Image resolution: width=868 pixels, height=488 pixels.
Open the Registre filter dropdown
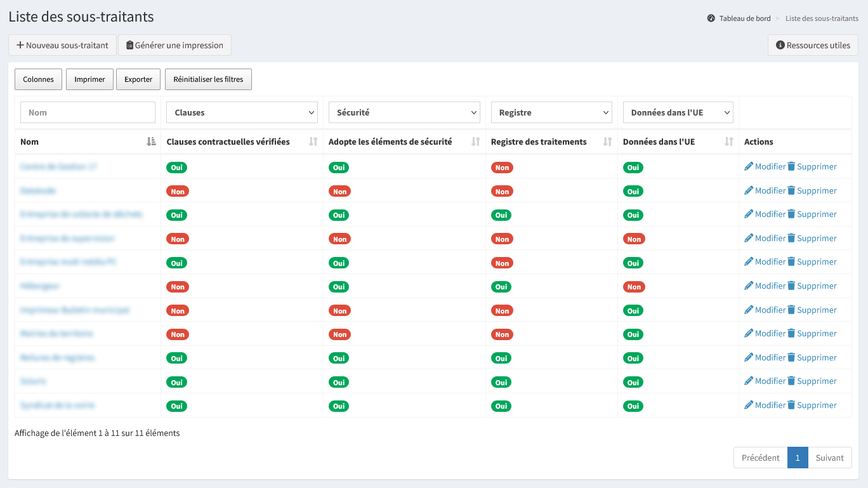point(551,112)
